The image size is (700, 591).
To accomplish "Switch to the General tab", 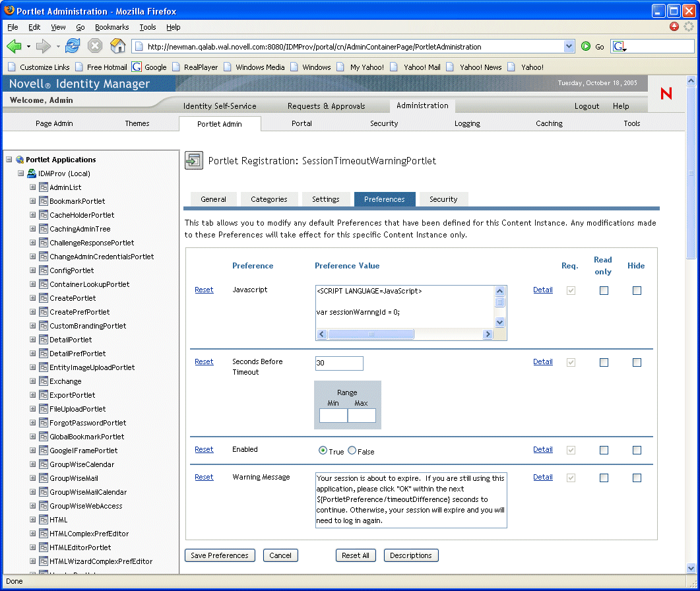I will [213, 199].
